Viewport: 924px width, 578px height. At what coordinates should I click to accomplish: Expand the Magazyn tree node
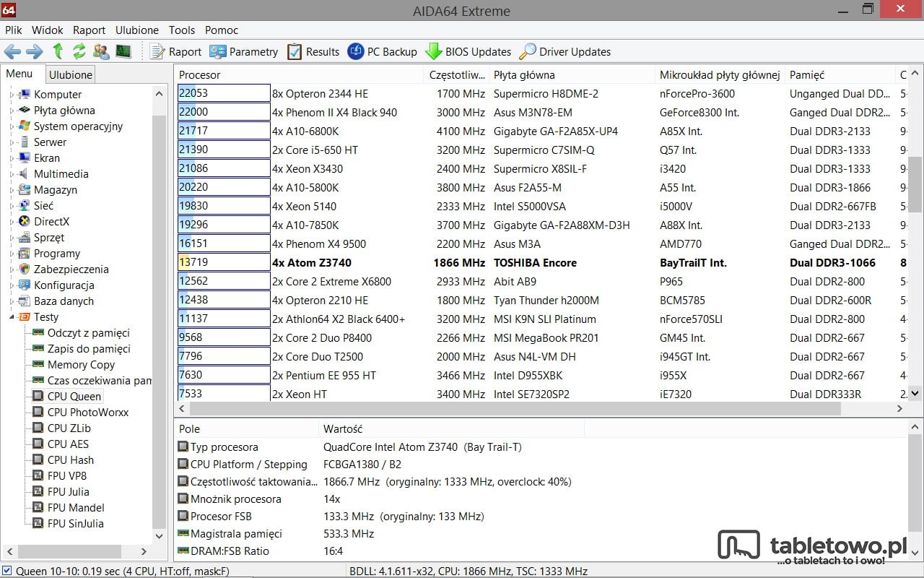pyautogui.click(x=12, y=190)
